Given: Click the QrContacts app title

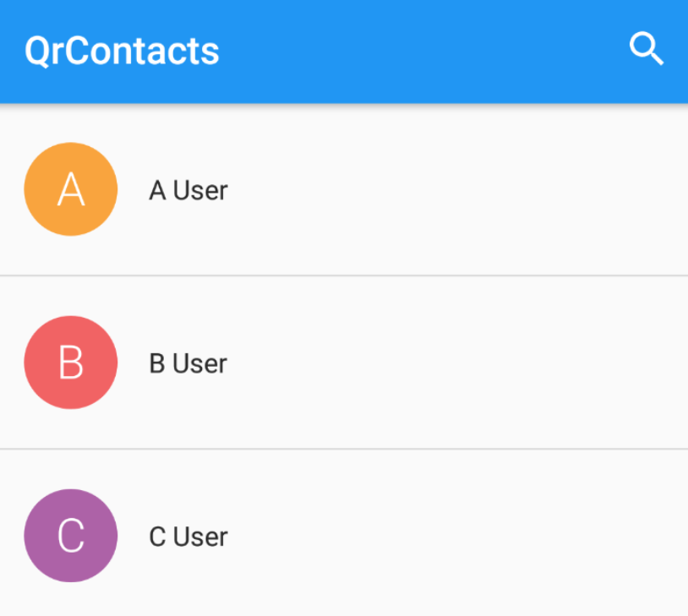Looking at the screenshot, I should pos(121,51).
